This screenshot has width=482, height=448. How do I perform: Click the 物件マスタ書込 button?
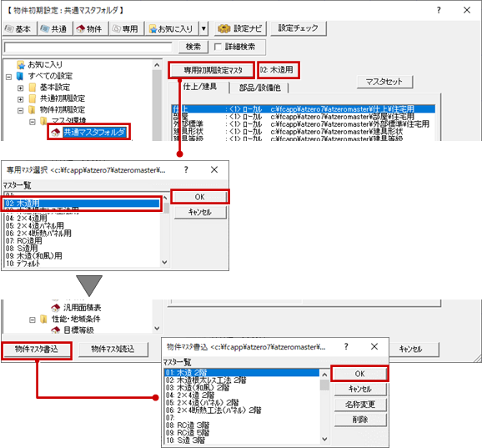(x=37, y=350)
